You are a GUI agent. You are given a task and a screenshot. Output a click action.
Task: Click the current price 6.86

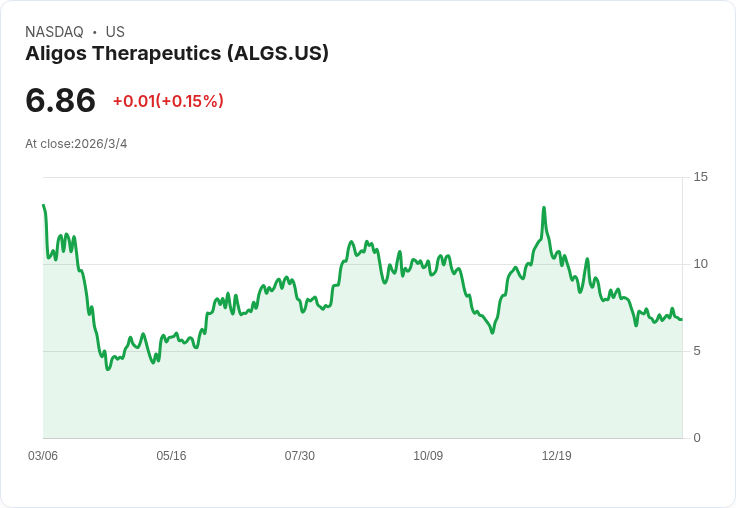61,101
